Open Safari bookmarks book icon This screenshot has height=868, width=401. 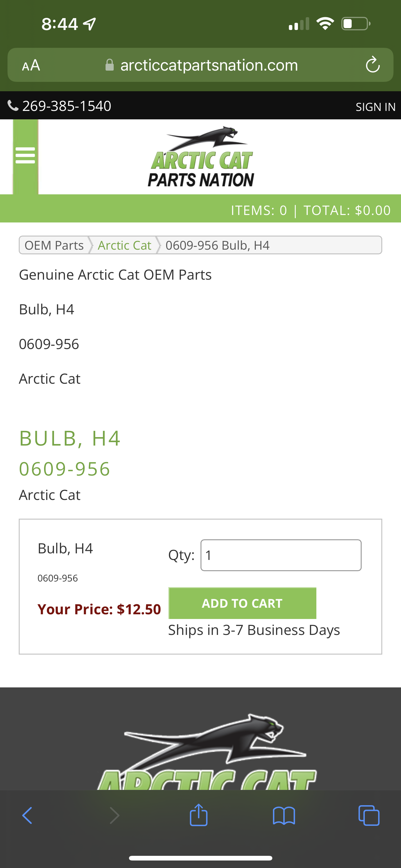[x=284, y=816]
